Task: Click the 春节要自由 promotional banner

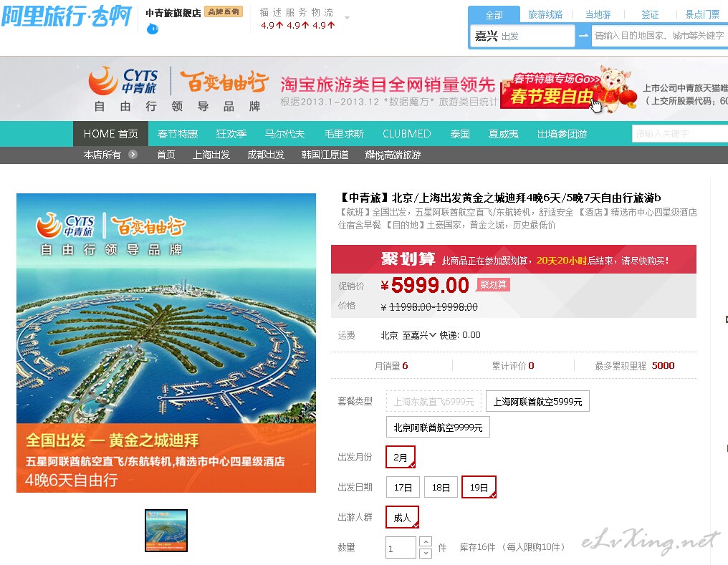Action: [x=569, y=90]
